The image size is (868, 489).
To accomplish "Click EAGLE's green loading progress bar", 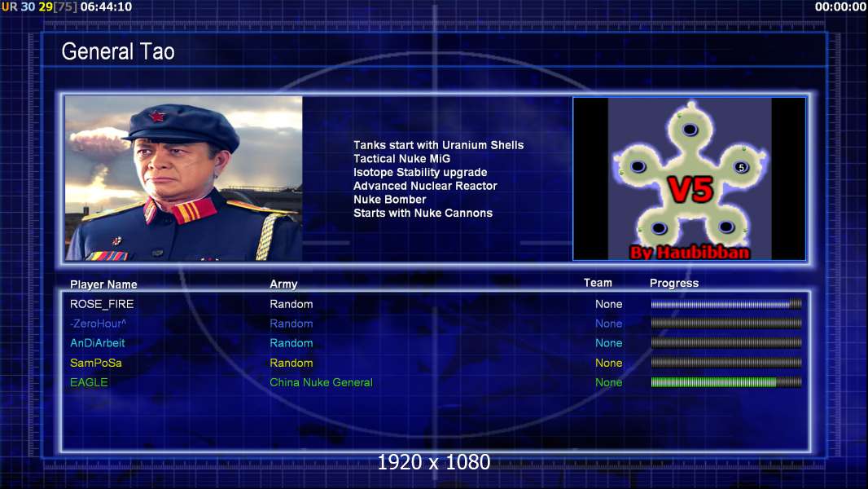I will coord(726,382).
